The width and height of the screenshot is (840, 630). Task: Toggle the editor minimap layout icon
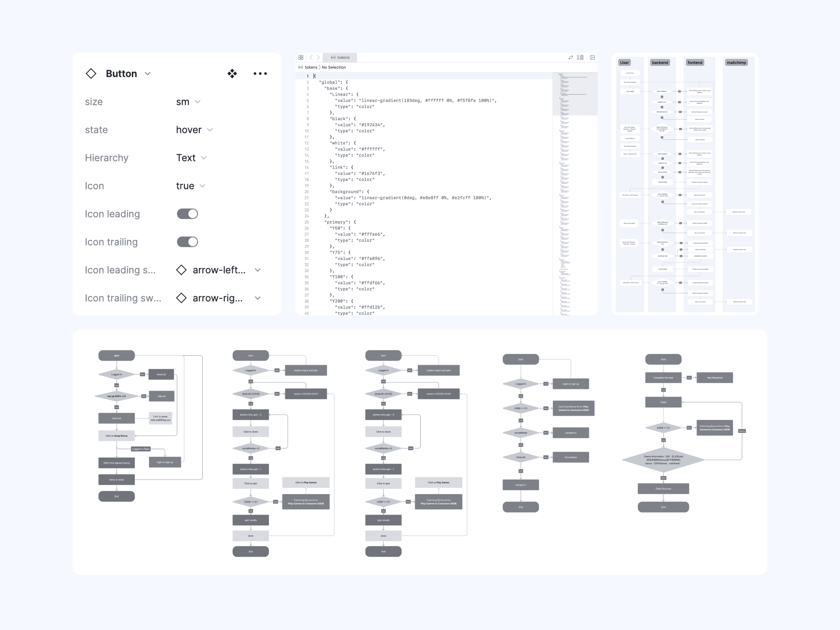[580, 57]
